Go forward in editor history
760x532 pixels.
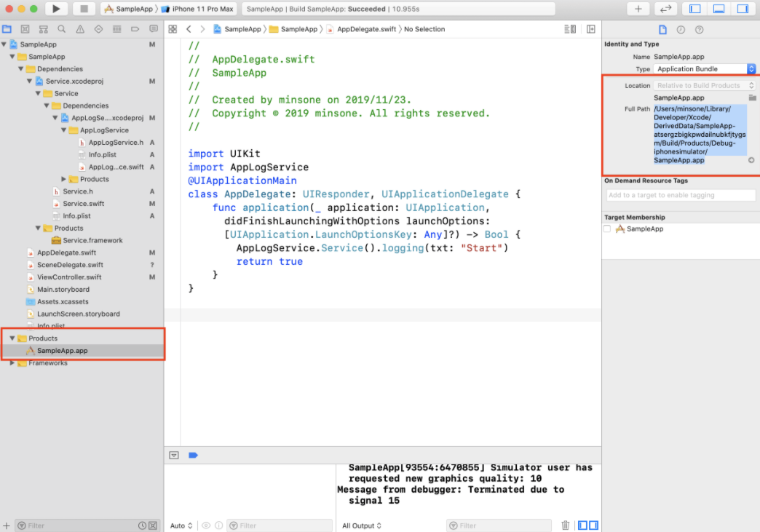[x=202, y=29]
